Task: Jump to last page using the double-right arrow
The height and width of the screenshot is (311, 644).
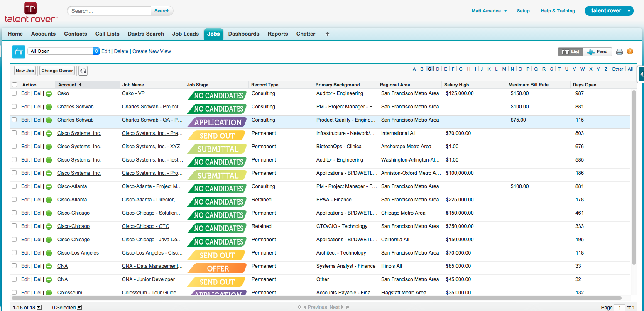Action: point(348,307)
